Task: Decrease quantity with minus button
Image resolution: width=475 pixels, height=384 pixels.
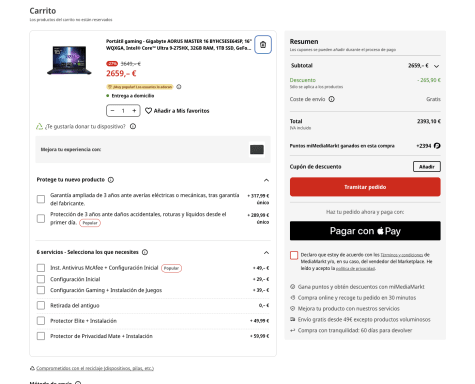Action: coord(113,111)
